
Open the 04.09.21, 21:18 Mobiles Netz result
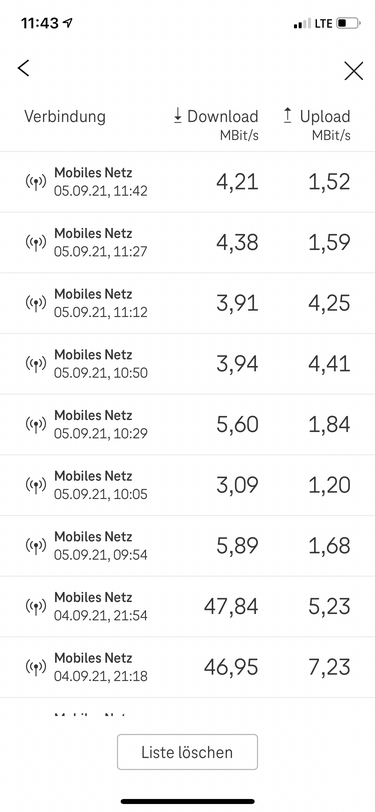click(x=188, y=667)
